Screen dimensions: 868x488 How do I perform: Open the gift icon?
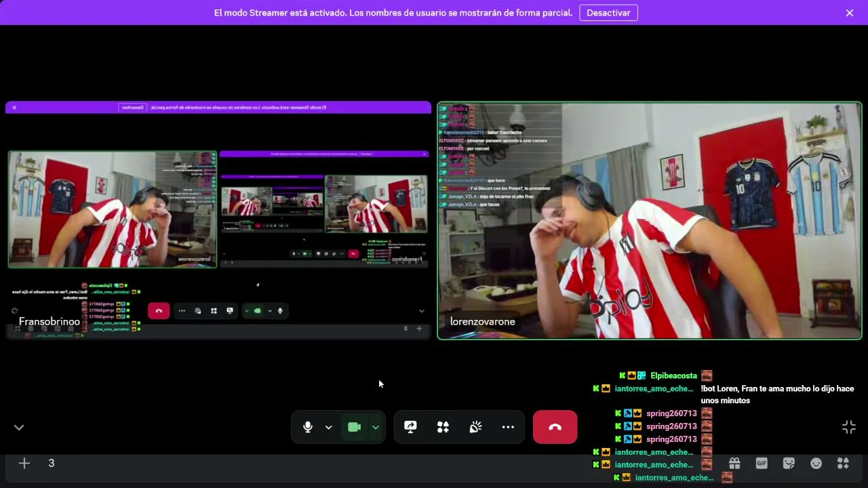(x=734, y=464)
